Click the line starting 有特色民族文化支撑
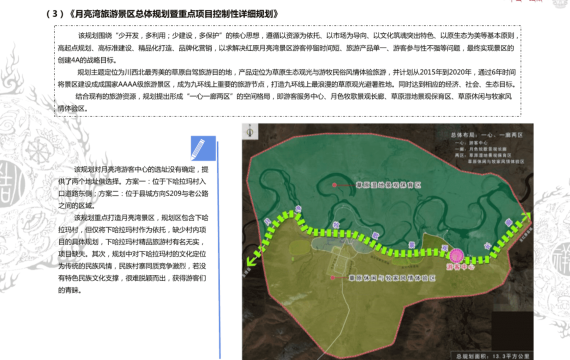Screen dimensions: 570x360 click(132, 278)
